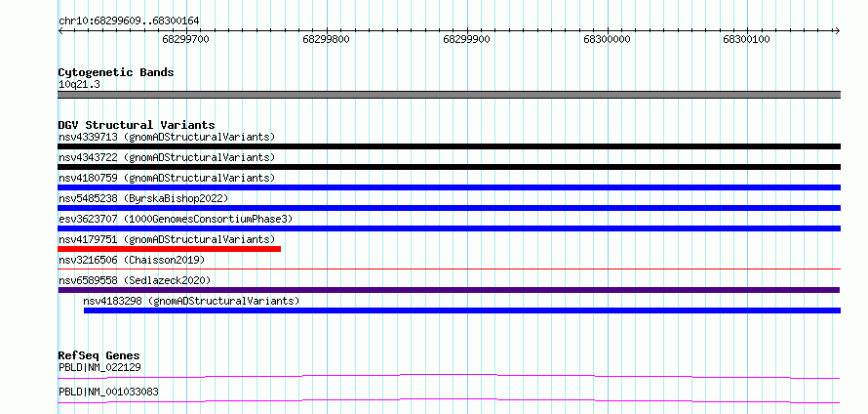The width and height of the screenshot is (868, 414).
Task: Click the right arrowhead of the coordinate ruler
Action: 837,30
